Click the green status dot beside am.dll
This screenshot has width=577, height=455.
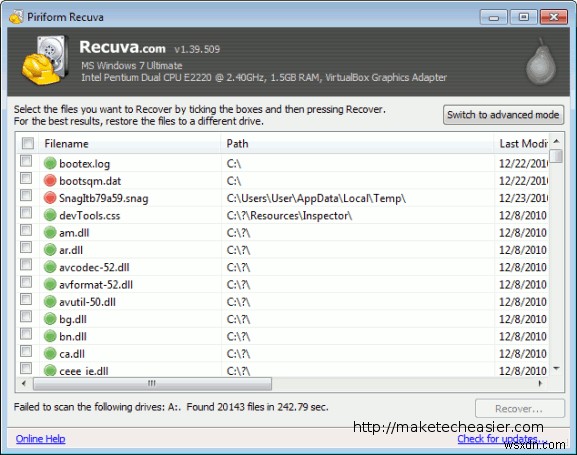50,232
